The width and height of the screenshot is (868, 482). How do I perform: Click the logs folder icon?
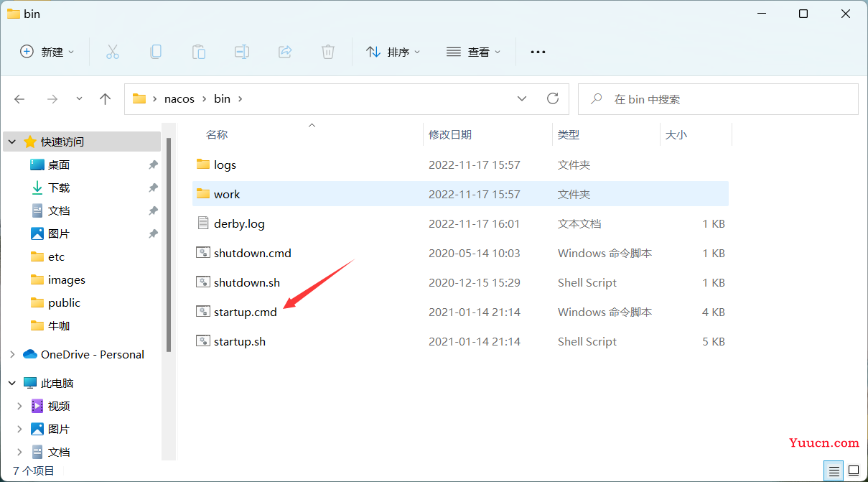click(x=202, y=164)
